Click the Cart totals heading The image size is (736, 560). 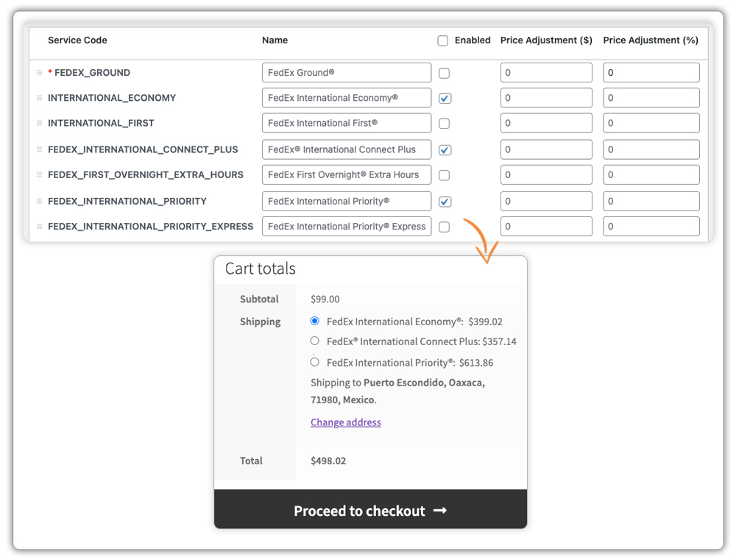(x=261, y=269)
